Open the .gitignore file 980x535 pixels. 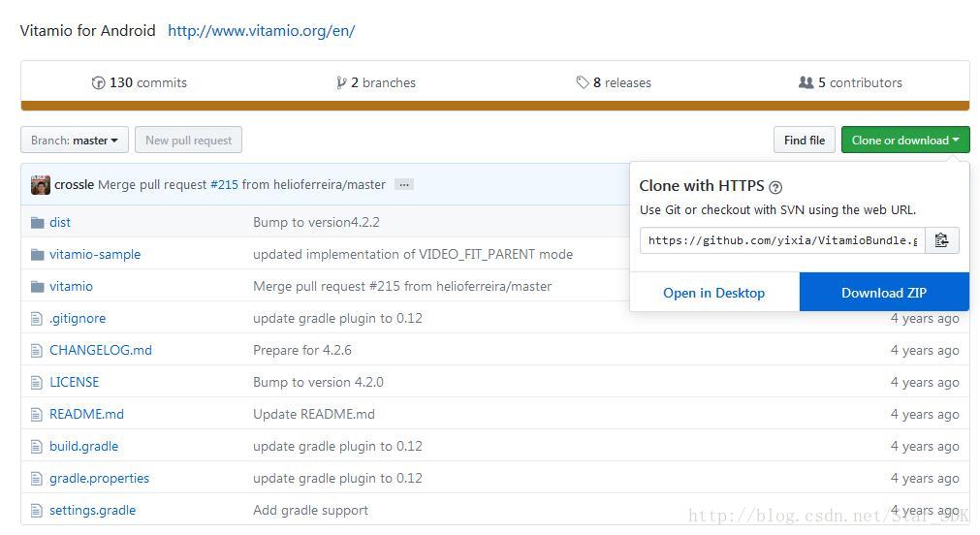(78, 318)
